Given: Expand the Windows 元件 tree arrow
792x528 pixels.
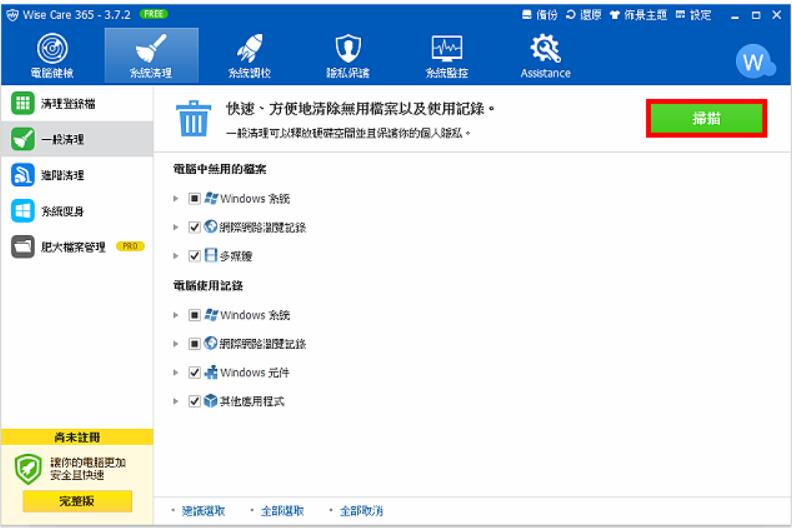Looking at the screenshot, I should 176,372.
